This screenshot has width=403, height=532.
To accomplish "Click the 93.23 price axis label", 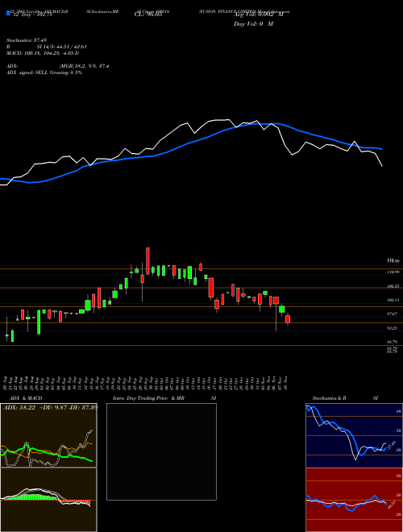I will pos(393,328).
